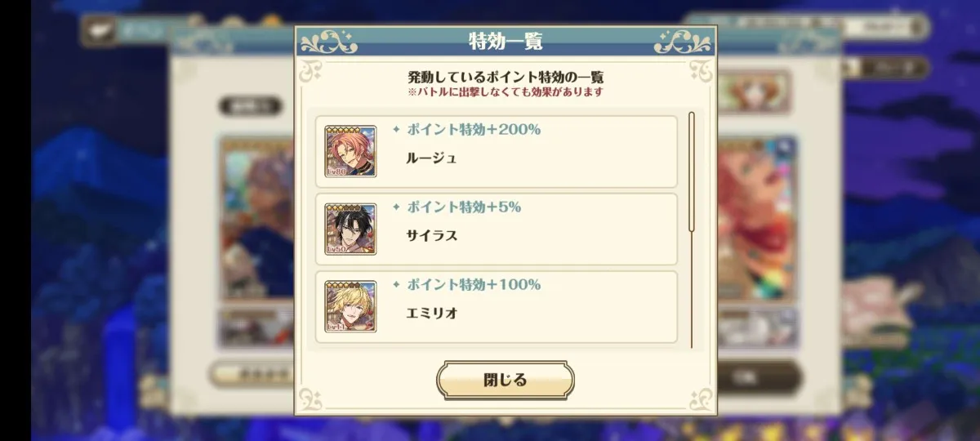980x441 pixels.
Task: Click the blurred red-haired card on right
Action: pyautogui.click(x=757, y=219)
